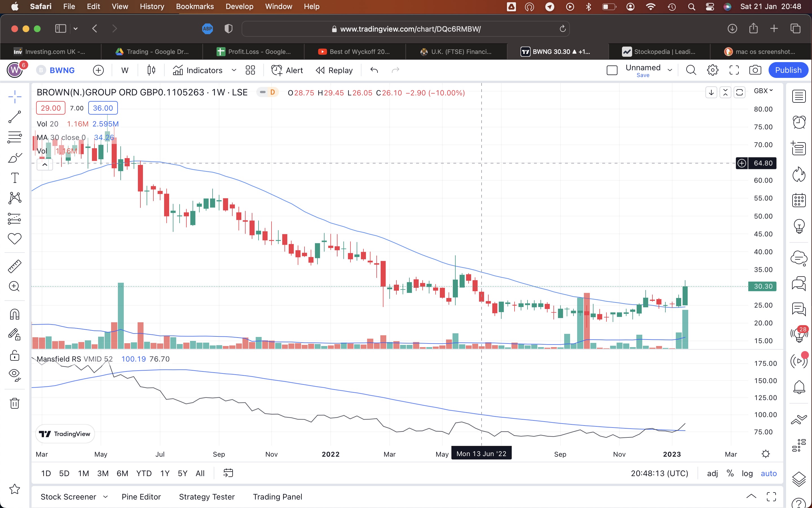Toggle percent scale mode
The image size is (812, 508).
click(x=730, y=473)
